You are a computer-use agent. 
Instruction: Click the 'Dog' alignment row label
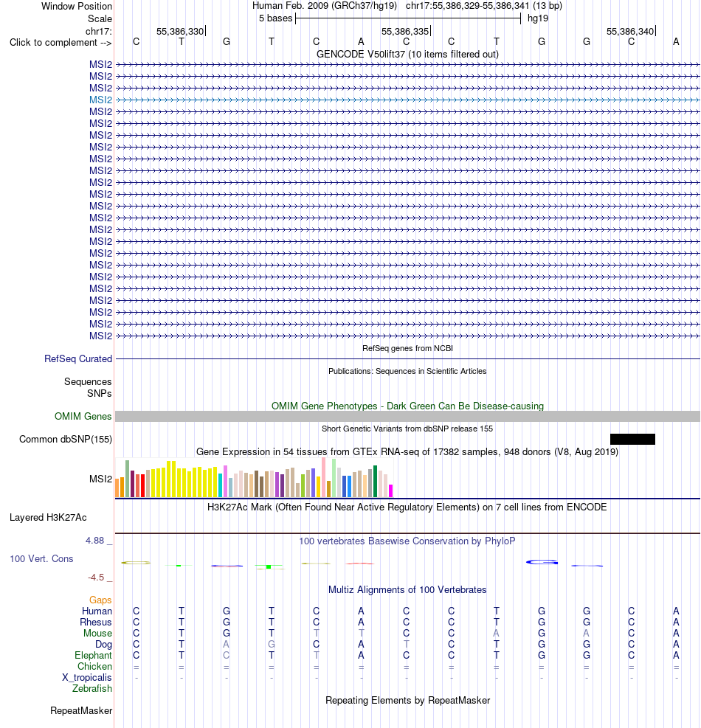pyautogui.click(x=103, y=645)
